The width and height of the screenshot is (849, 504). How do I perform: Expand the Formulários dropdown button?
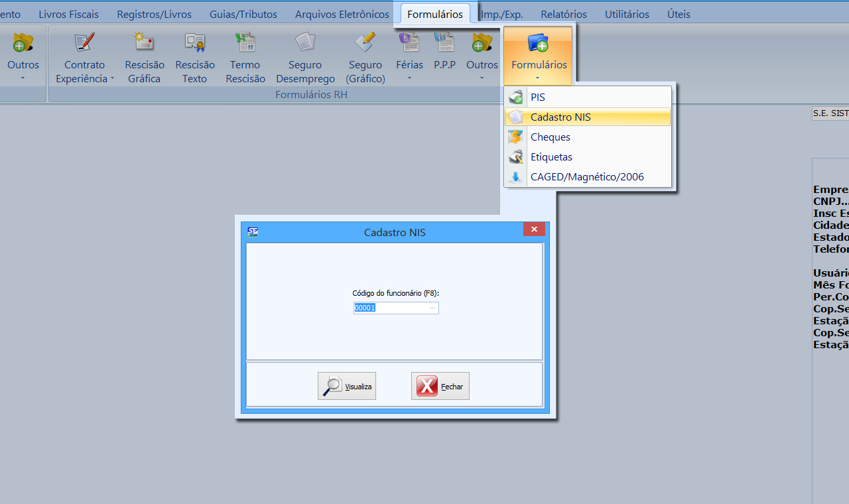539,56
